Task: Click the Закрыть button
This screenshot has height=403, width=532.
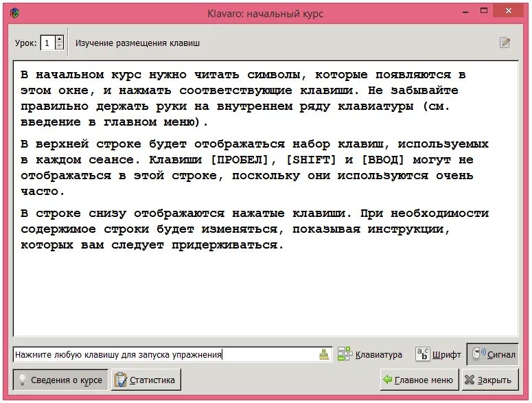Action: point(490,380)
